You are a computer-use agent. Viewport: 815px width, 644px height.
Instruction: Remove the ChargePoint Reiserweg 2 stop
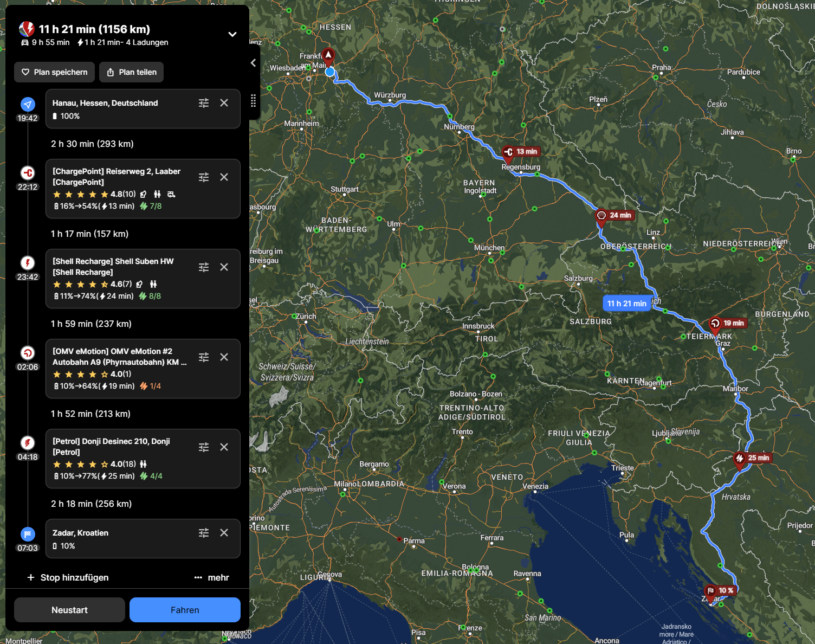(224, 177)
